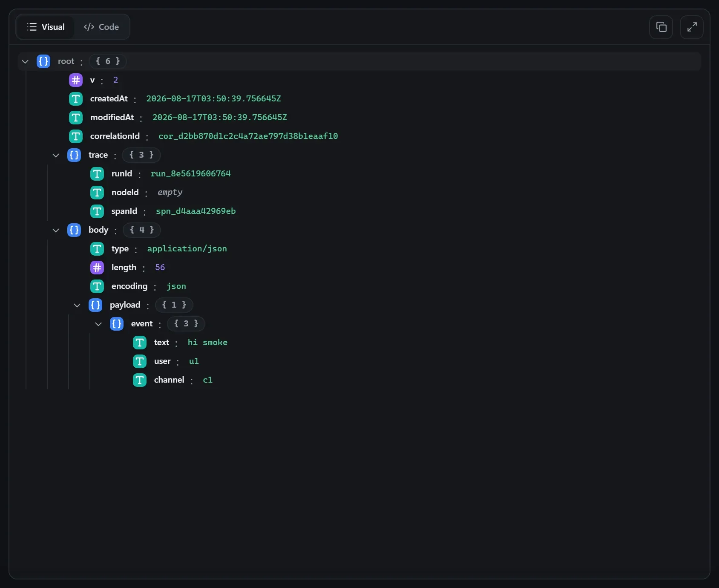Click the text type icon for nodeId
The height and width of the screenshot is (588, 719).
pyautogui.click(x=97, y=193)
